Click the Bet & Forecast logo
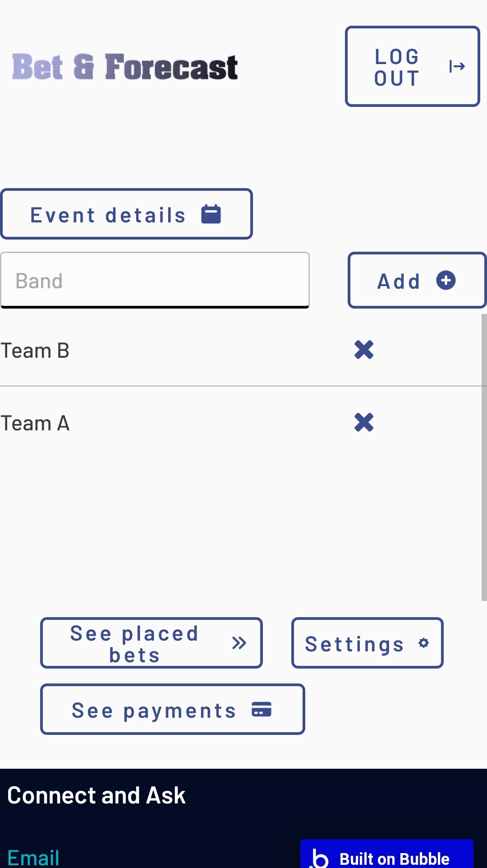 (125, 67)
